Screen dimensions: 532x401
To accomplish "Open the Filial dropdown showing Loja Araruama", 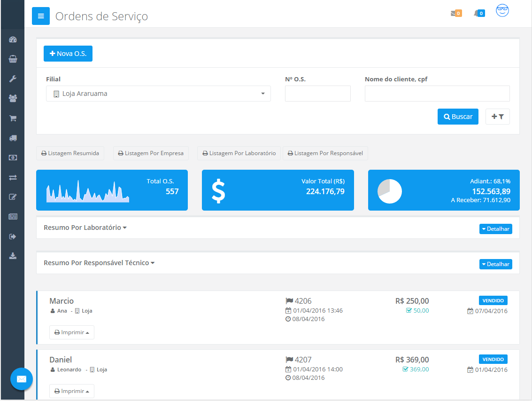I will tap(158, 94).
